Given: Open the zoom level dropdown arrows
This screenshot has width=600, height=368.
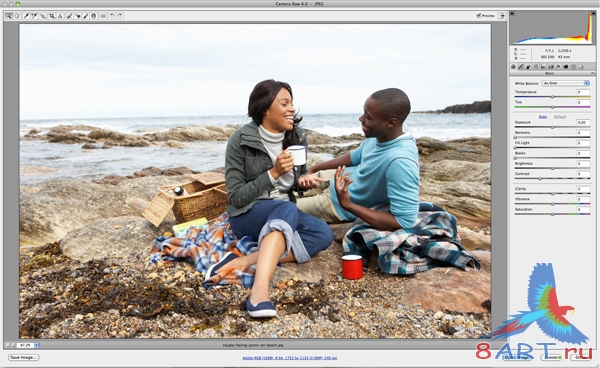Looking at the screenshot, I should click(37, 345).
